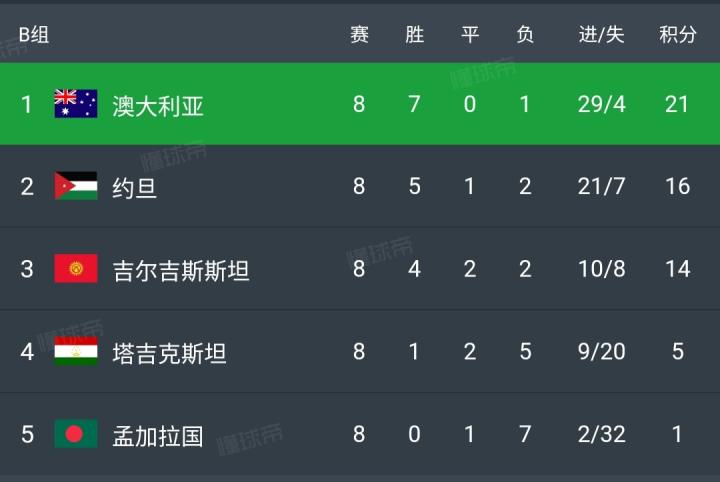Click the 负 column header
The height and width of the screenshot is (482, 720).
524,35
